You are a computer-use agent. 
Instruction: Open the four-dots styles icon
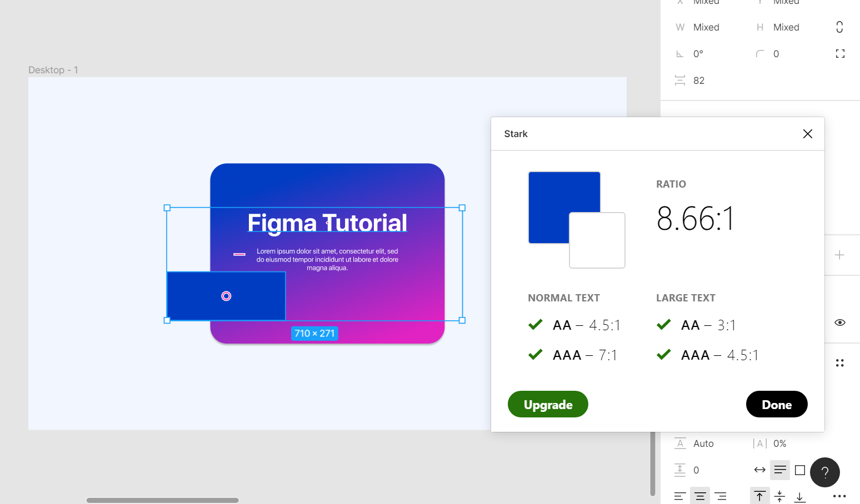(840, 363)
